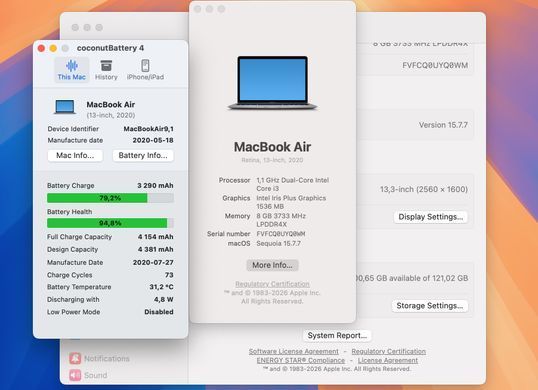The height and width of the screenshot is (390, 538).
Task: Click the Memory value 8 GB 3733 MHz
Action: (281, 216)
